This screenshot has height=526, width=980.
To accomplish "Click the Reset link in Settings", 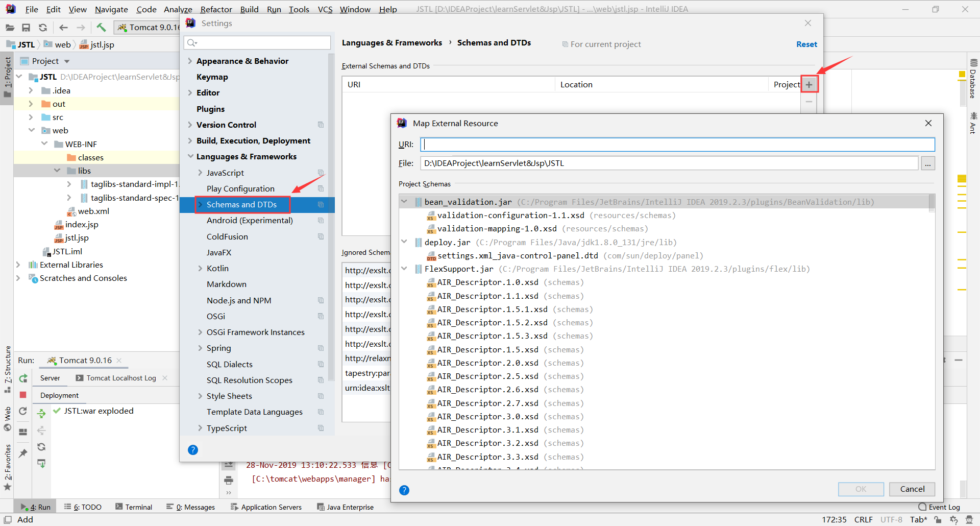I will click(x=806, y=44).
